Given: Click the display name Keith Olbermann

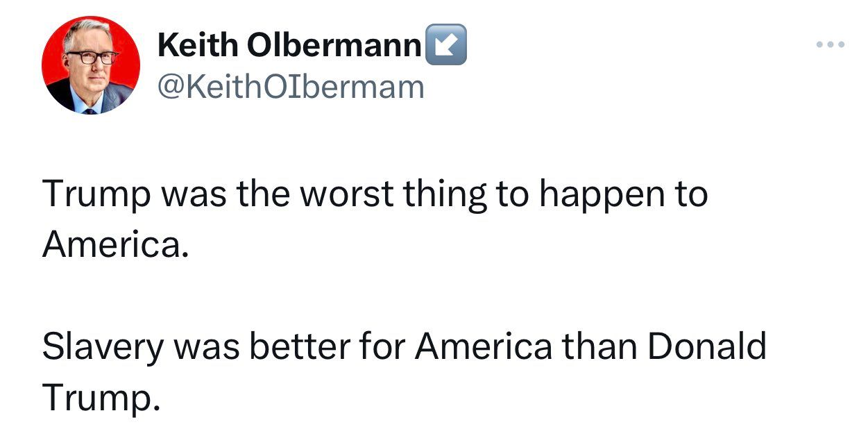Looking at the screenshot, I should point(289,46).
